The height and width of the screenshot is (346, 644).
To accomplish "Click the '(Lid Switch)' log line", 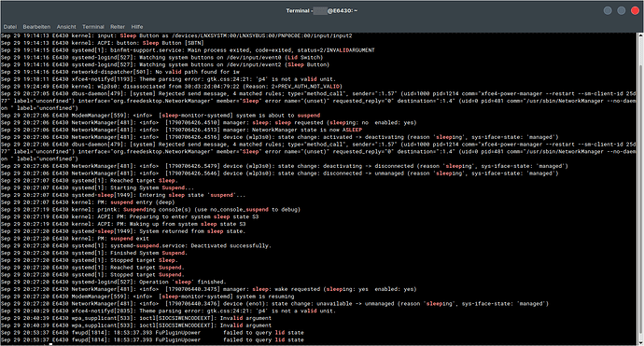I will click(x=161, y=58).
